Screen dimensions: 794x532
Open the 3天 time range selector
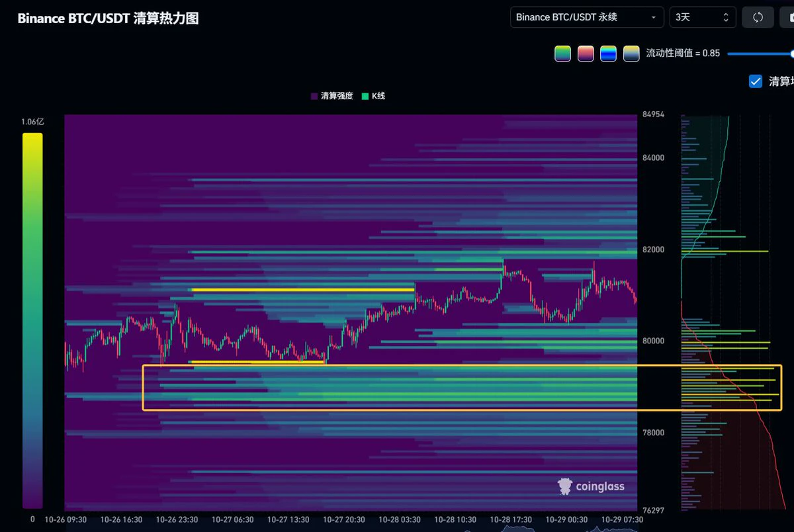[x=703, y=17]
